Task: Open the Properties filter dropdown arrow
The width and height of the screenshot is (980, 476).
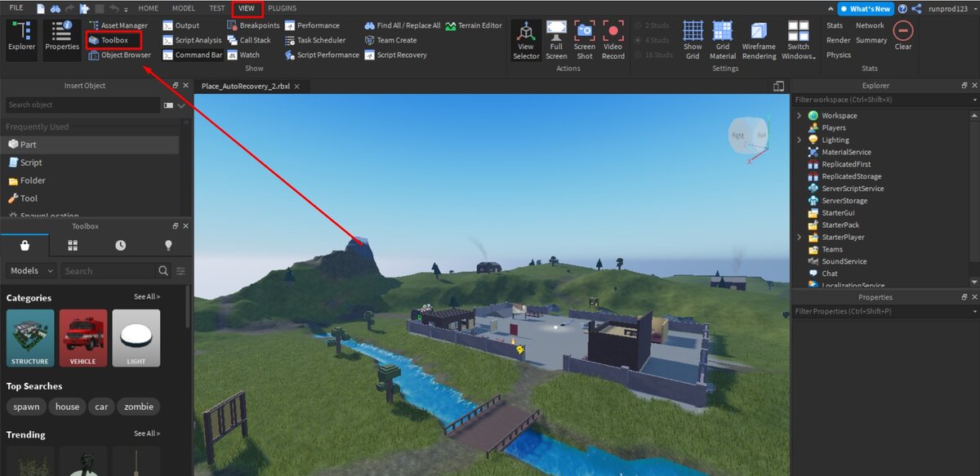Action: 974,311
